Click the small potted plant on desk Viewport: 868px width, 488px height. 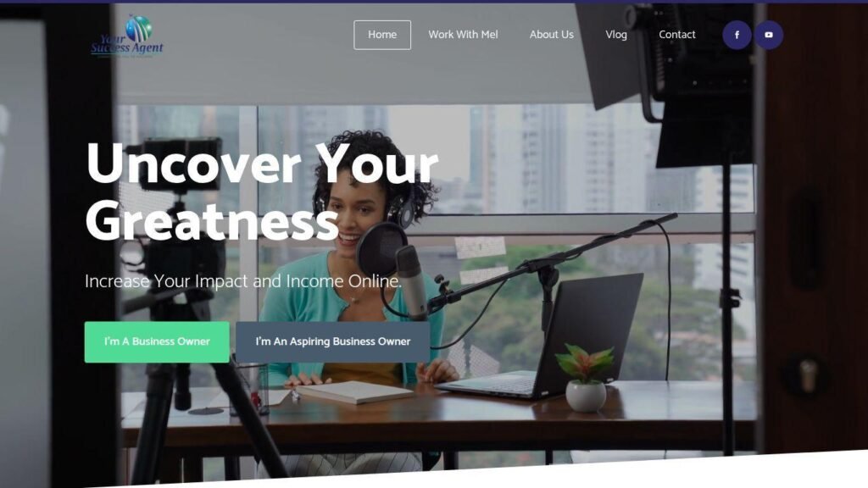point(586,378)
